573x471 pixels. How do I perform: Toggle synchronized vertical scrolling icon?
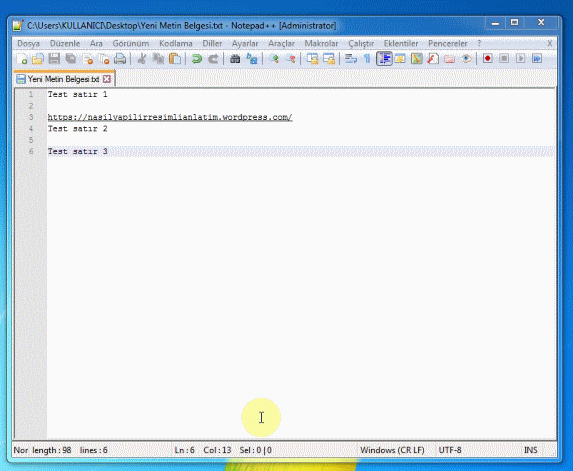click(x=312, y=58)
